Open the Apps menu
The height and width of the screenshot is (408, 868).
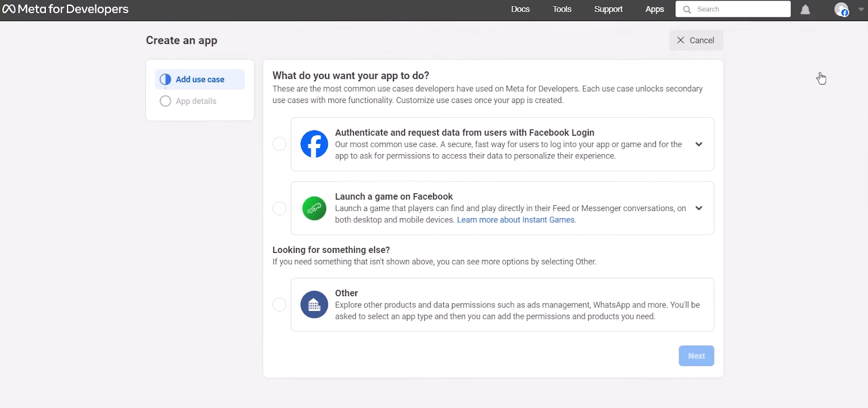(655, 9)
